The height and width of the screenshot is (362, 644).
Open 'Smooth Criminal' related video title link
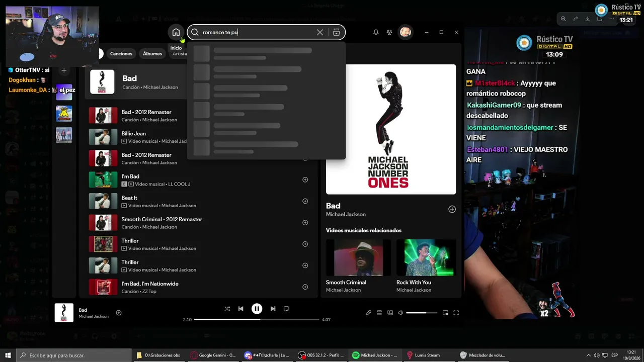coord(346,283)
